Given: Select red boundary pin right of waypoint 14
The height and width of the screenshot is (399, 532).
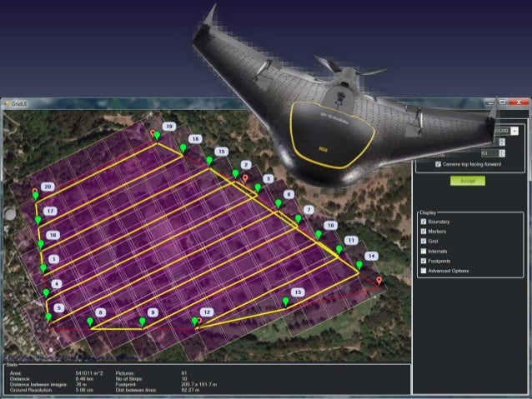Looking at the screenshot, I should pyautogui.click(x=379, y=281).
